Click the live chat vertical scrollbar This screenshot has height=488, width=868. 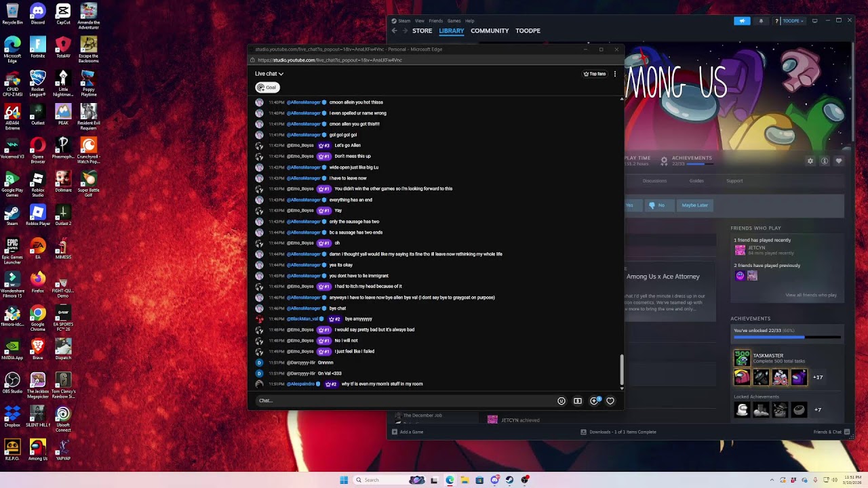[x=621, y=369]
